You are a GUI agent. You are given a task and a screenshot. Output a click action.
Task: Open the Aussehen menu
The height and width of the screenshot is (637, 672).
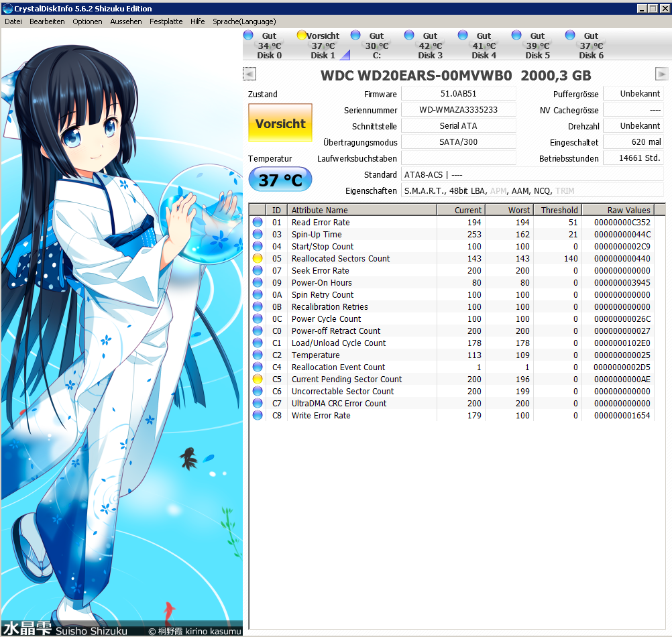point(126,21)
